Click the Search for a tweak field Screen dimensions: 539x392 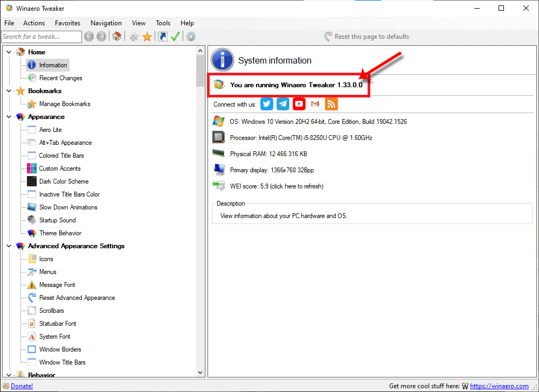tap(42, 37)
